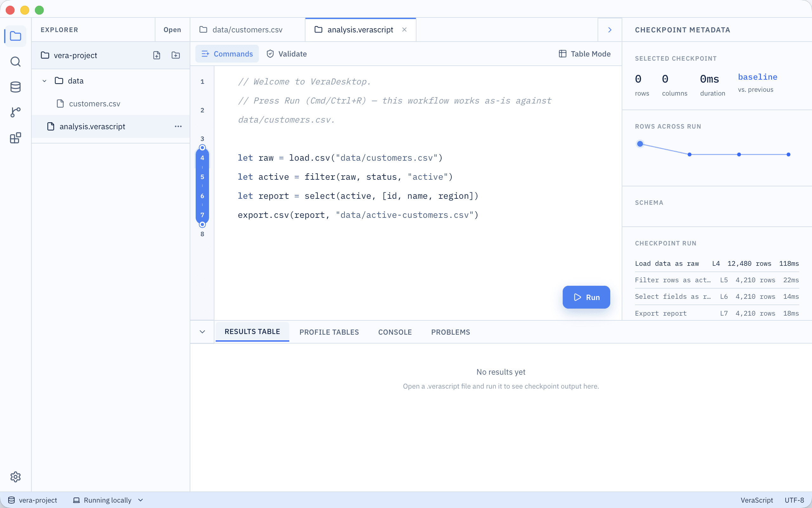
Task: Click the baseline link
Action: tap(758, 77)
